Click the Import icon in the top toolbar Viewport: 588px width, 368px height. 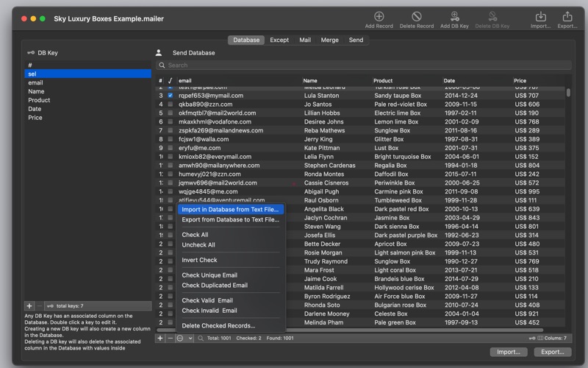click(x=540, y=17)
